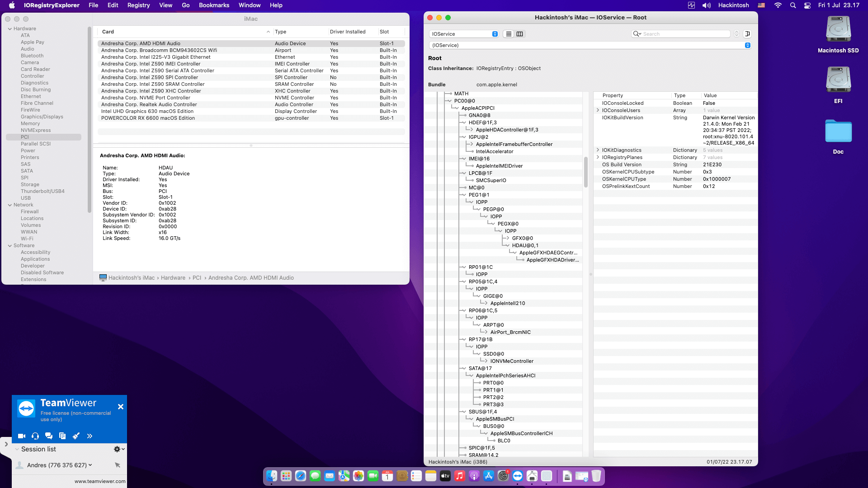Open Finder from the dock
Viewport: 868px width, 488px height.
tap(272, 476)
